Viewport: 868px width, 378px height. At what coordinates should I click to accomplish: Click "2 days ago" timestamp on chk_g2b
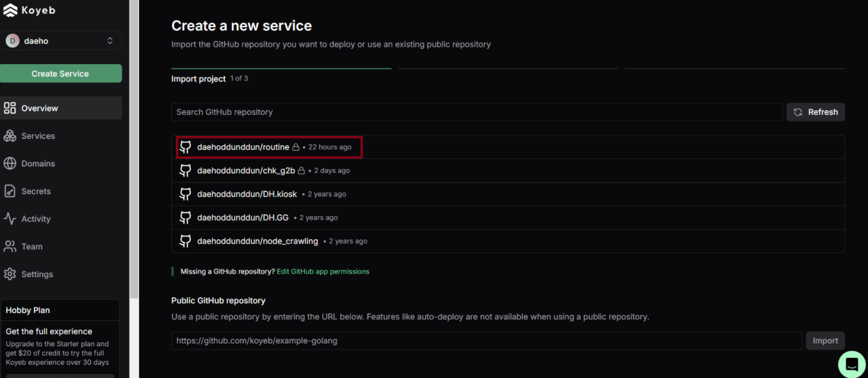point(332,171)
